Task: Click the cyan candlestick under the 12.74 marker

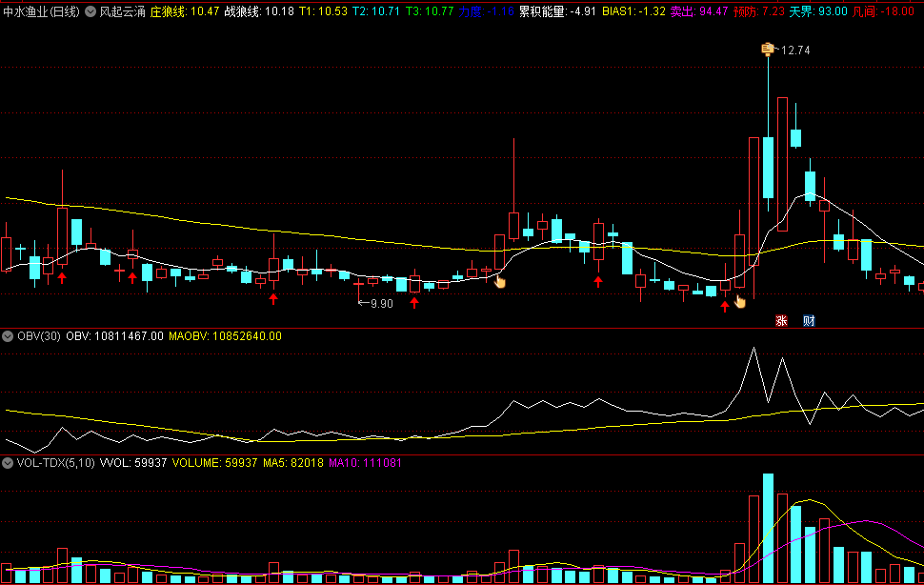Action: click(x=768, y=168)
